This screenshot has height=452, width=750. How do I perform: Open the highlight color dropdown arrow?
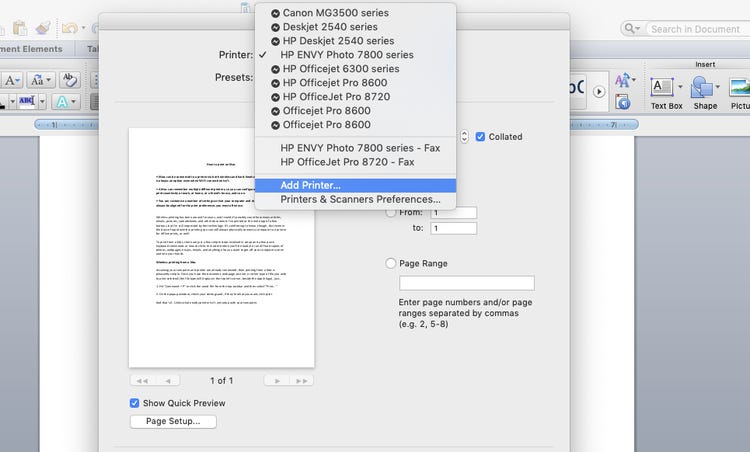click(42, 101)
